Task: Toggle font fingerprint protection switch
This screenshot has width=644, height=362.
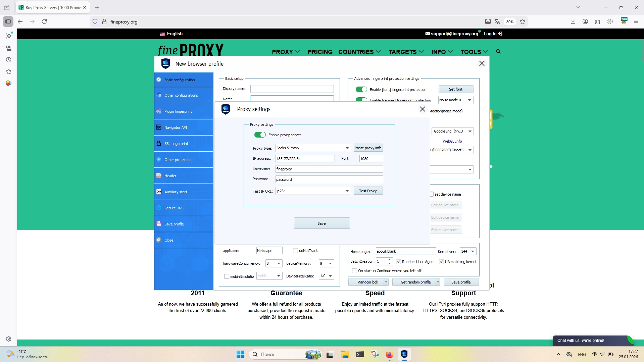Action: [361, 90]
